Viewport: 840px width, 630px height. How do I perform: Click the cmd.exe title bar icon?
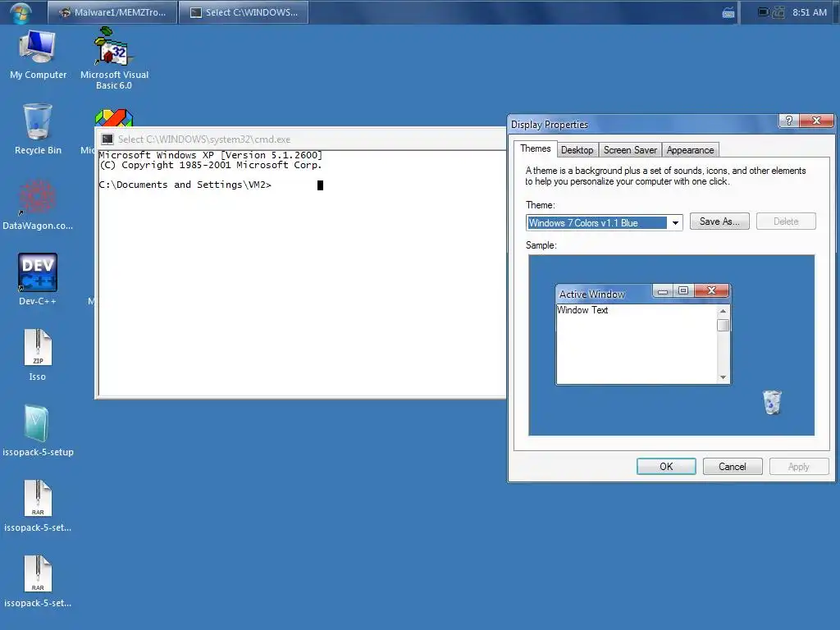(x=107, y=139)
